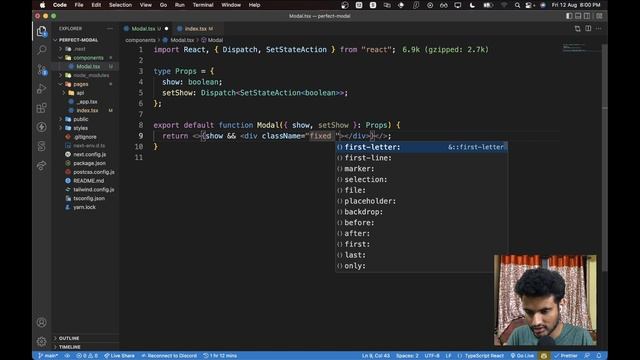Click the main branch indicator in status bar
The width and height of the screenshot is (640, 360).
(48, 356)
